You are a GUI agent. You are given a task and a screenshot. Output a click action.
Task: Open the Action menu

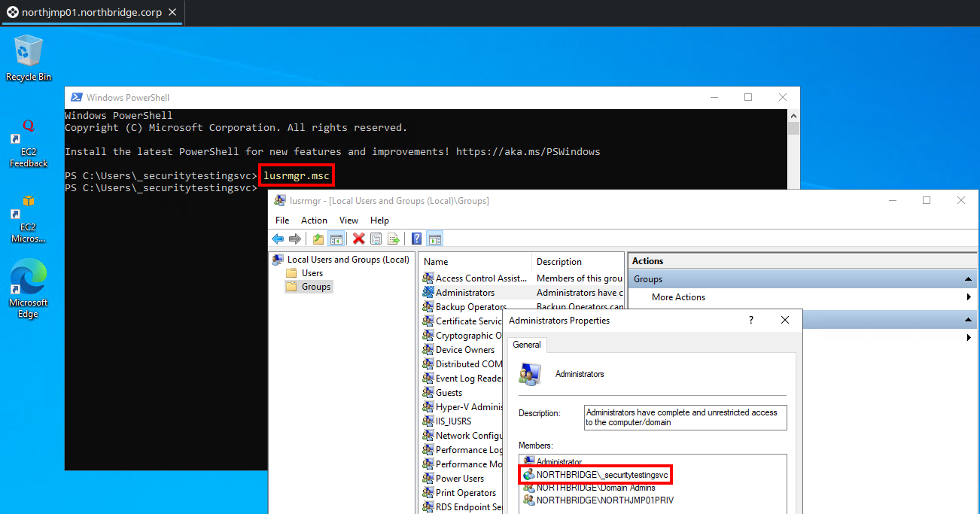(x=314, y=221)
